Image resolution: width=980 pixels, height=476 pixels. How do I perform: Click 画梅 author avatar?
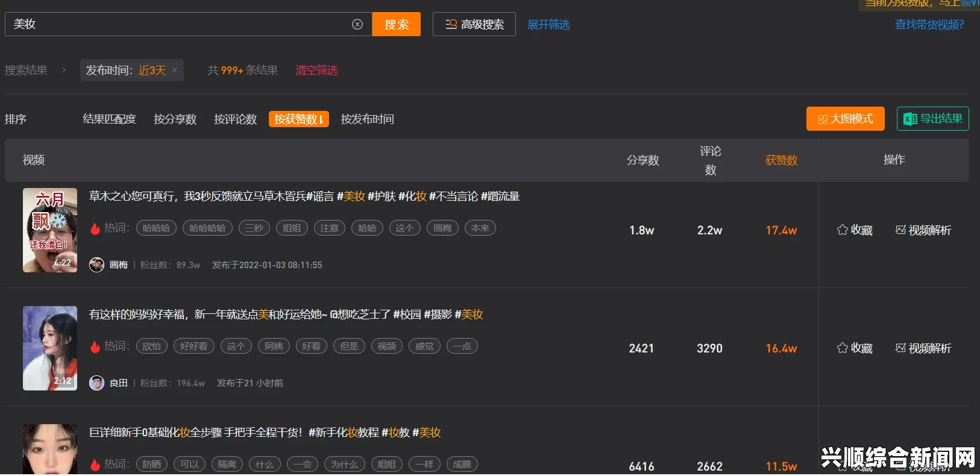[x=96, y=265]
